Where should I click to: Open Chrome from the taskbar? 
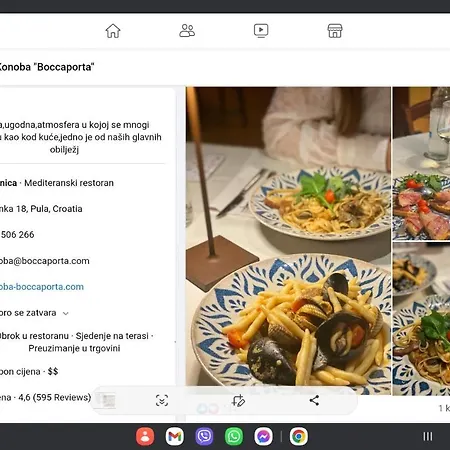[299, 436]
